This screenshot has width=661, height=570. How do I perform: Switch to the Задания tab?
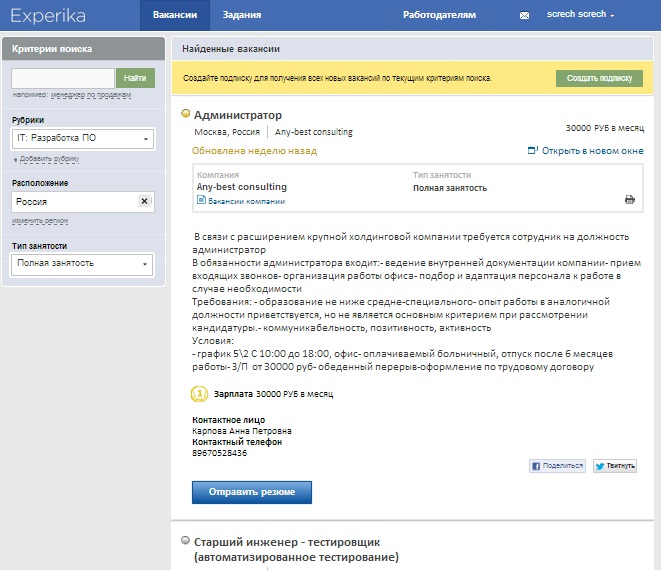point(242,15)
